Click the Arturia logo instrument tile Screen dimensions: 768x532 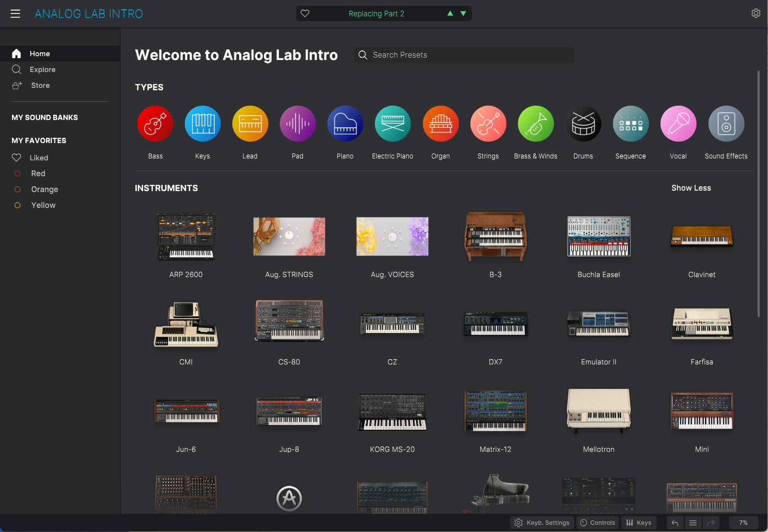click(289, 498)
